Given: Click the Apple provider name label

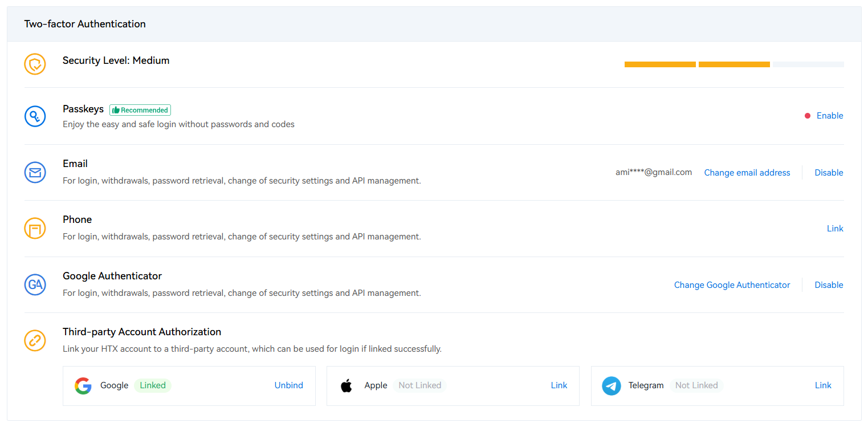Looking at the screenshot, I should click(x=376, y=385).
